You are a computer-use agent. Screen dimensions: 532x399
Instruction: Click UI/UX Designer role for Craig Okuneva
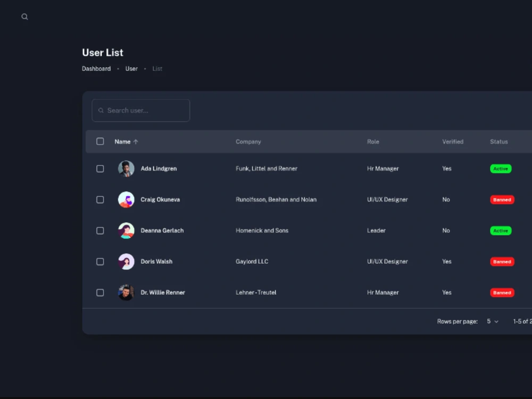click(x=387, y=199)
